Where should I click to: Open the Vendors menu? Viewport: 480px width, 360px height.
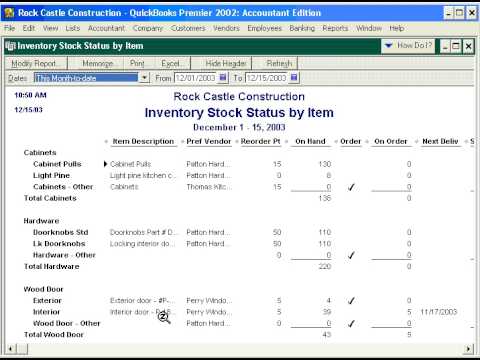pos(226,28)
